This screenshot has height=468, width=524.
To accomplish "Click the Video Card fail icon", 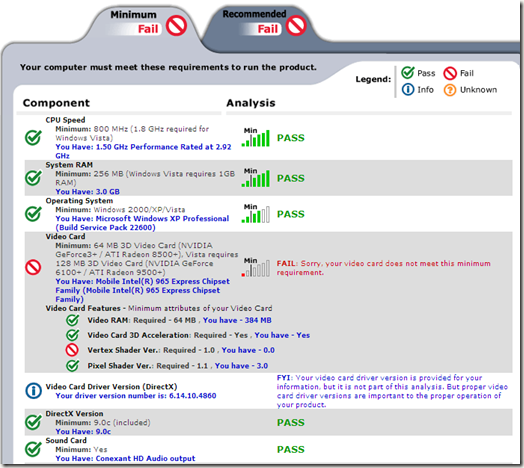I will pyautogui.click(x=33, y=267).
